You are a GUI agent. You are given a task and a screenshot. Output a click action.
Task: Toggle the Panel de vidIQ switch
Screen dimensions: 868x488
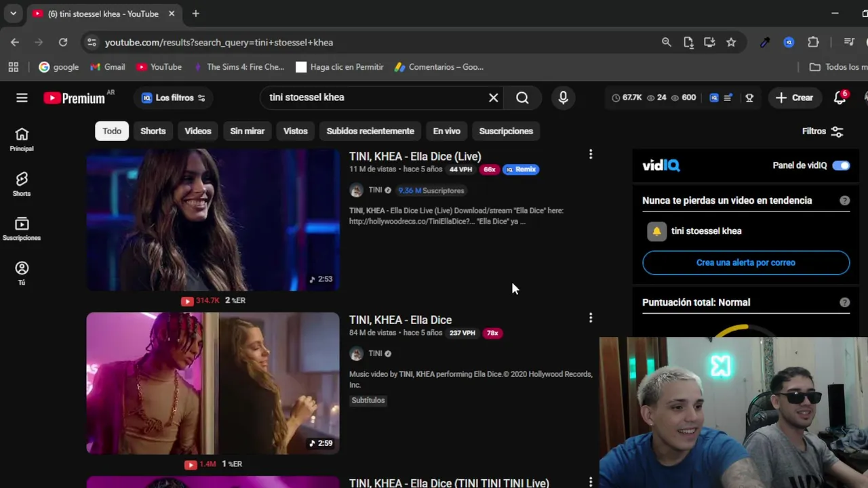841,165
